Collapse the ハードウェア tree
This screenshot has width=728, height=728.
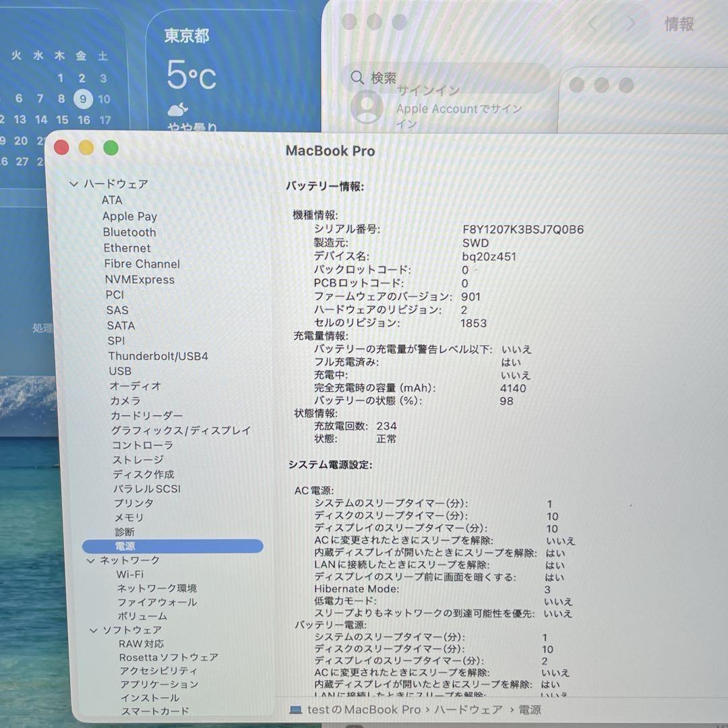pyautogui.click(x=73, y=183)
